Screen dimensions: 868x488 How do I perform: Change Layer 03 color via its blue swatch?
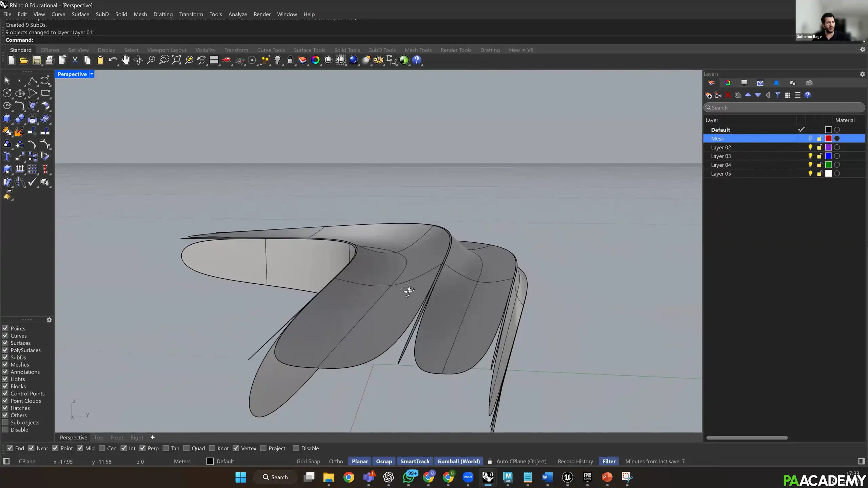tap(829, 156)
